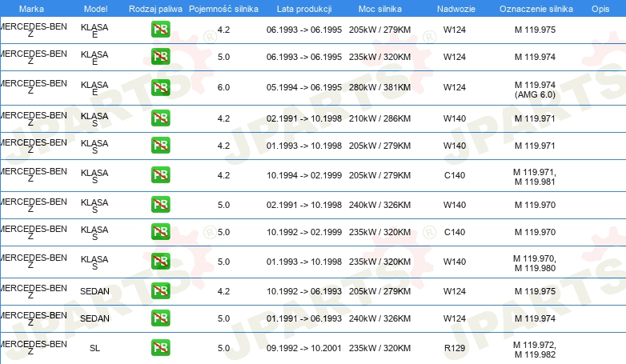Select the engine codes M 119.970, M 119.980
The image size is (626, 364).
(x=535, y=263)
